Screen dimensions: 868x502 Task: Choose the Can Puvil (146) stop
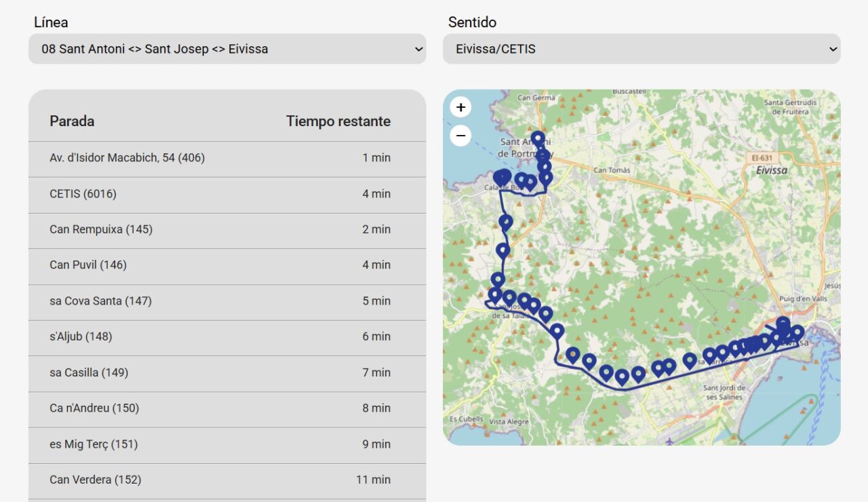(x=227, y=265)
